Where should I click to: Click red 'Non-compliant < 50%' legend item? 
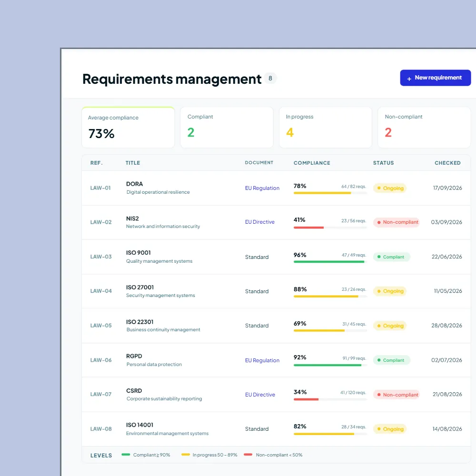273,455
